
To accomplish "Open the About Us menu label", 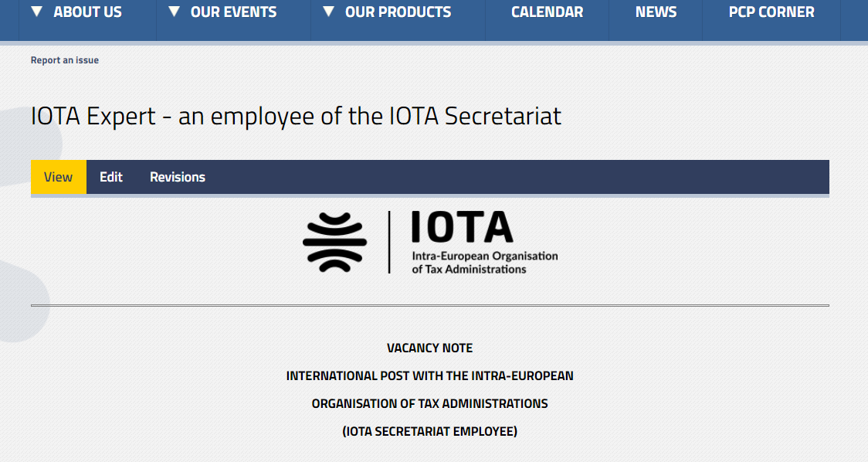I will 88,12.
